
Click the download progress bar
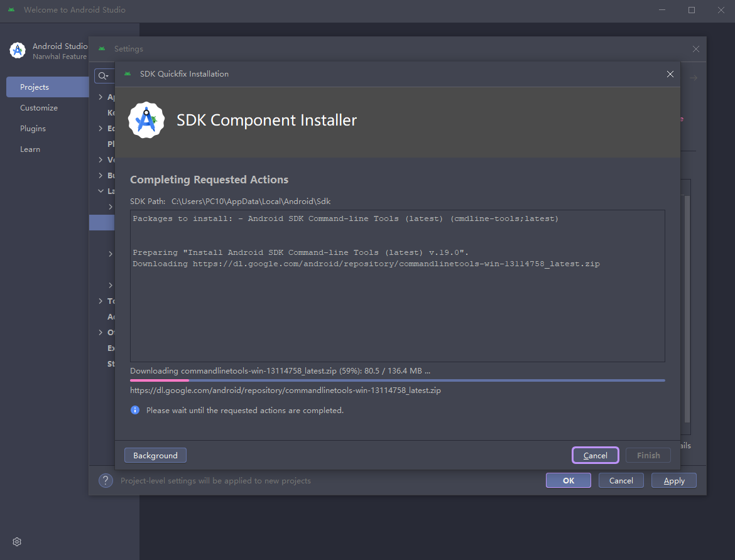click(x=397, y=380)
